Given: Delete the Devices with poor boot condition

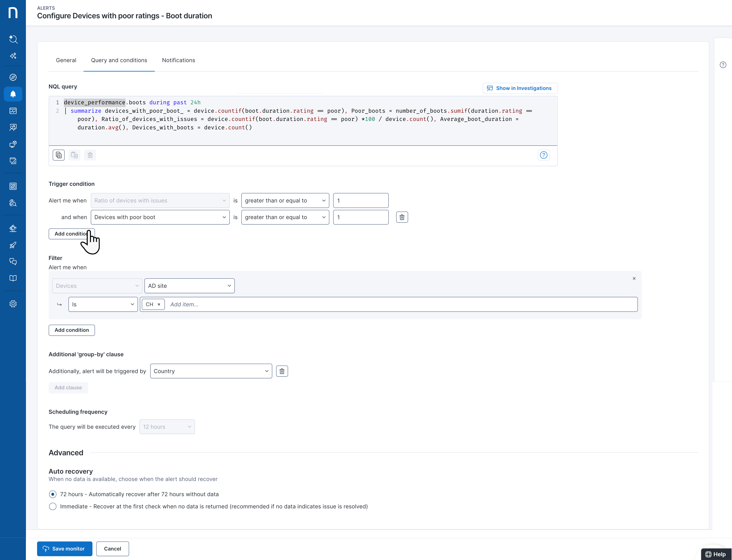Looking at the screenshot, I should [x=402, y=217].
